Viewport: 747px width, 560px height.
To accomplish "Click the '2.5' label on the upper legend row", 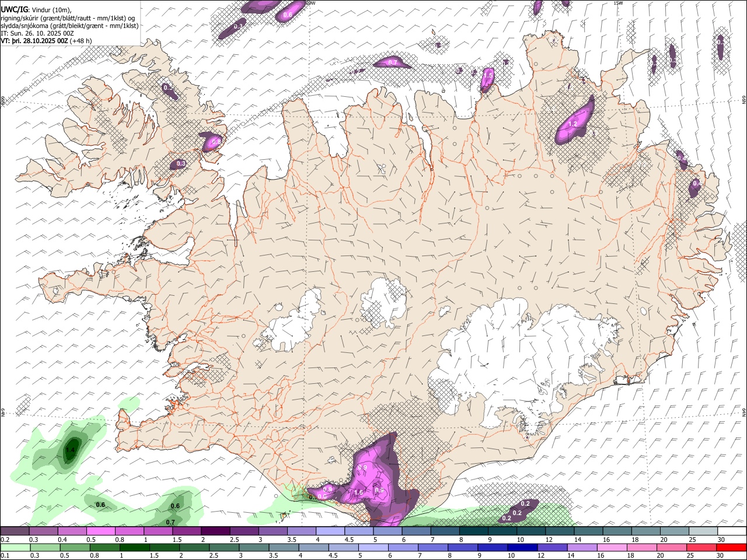I will coord(234,540).
